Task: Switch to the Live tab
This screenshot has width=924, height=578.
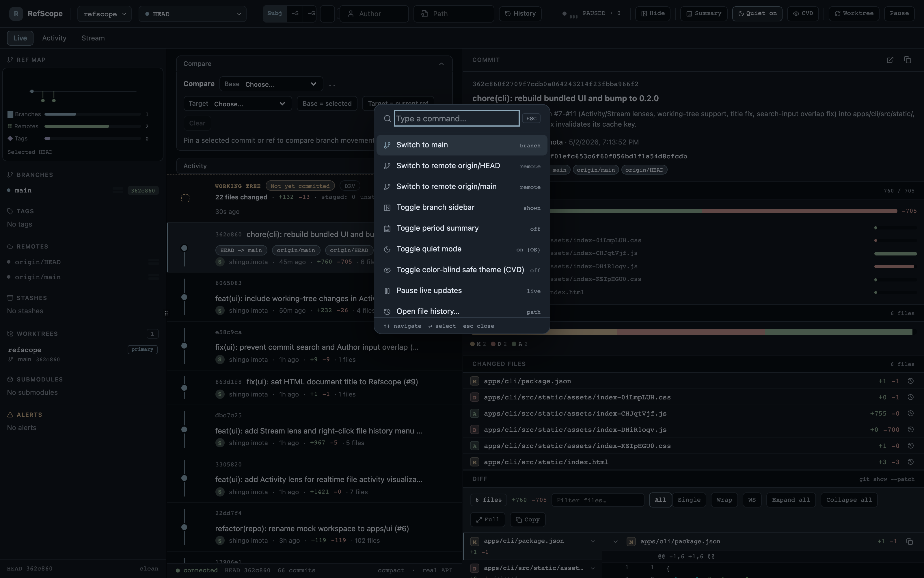Action: point(20,38)
